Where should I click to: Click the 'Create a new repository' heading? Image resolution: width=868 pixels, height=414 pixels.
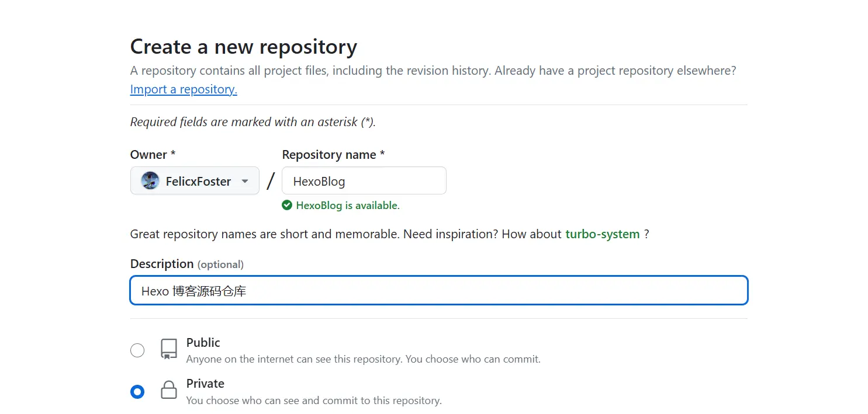tap(243, 47)
